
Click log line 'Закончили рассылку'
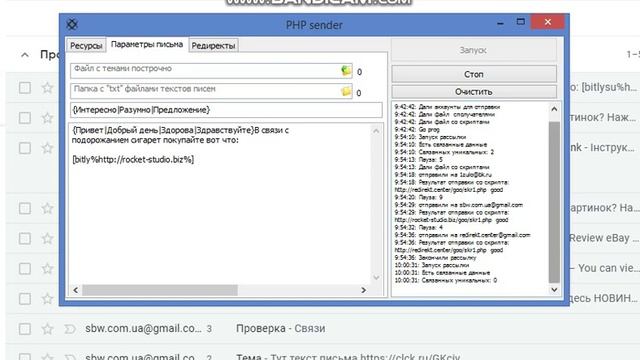(x=435, y=258)
